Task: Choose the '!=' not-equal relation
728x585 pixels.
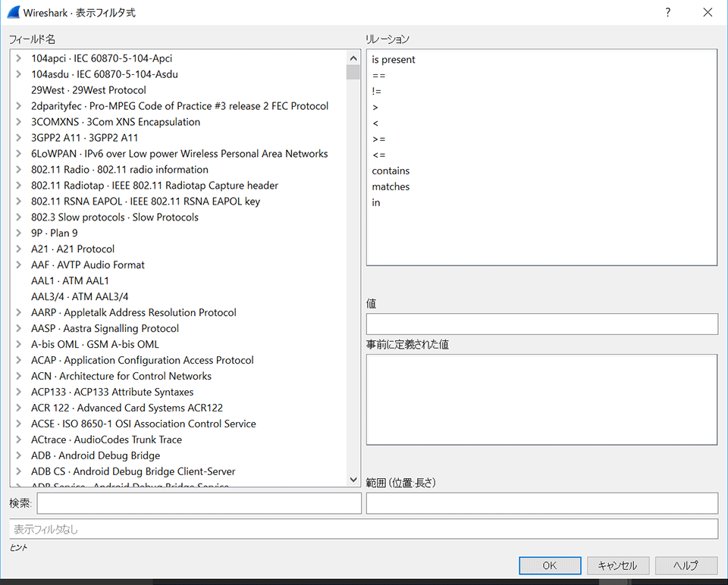Action: 377,92
